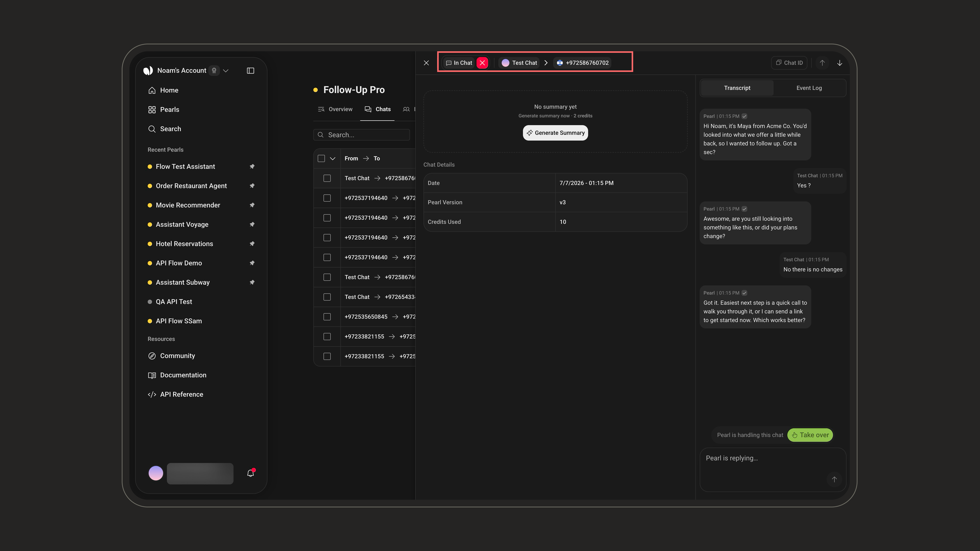
Task: Click Take over button
Action: (810, 435)
